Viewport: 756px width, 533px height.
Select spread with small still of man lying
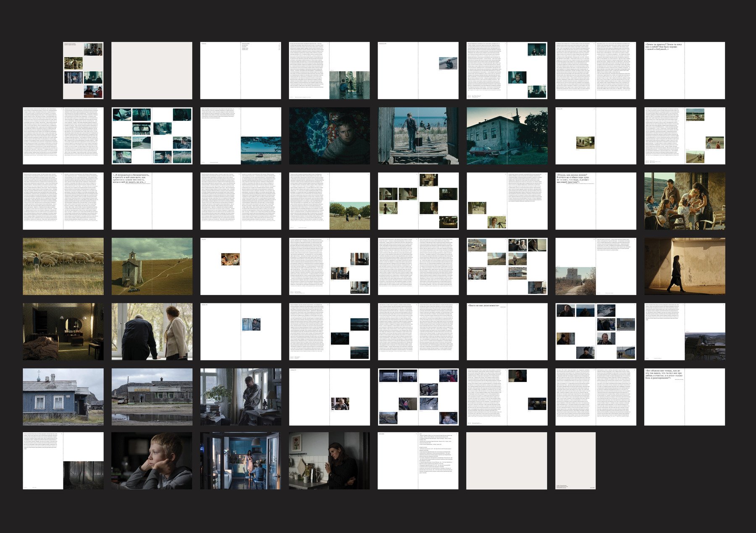click(x=418, y=71)
